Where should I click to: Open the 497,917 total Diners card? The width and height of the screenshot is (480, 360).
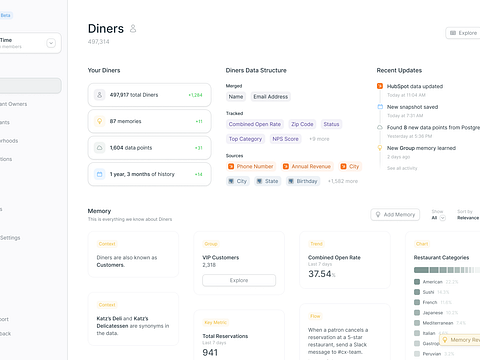click(149, 95)
